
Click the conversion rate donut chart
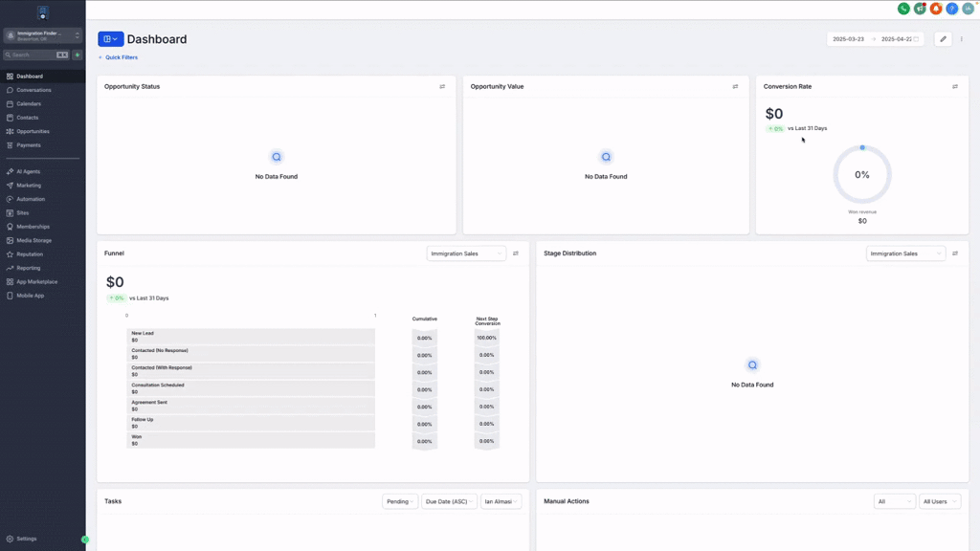(861, 175)
